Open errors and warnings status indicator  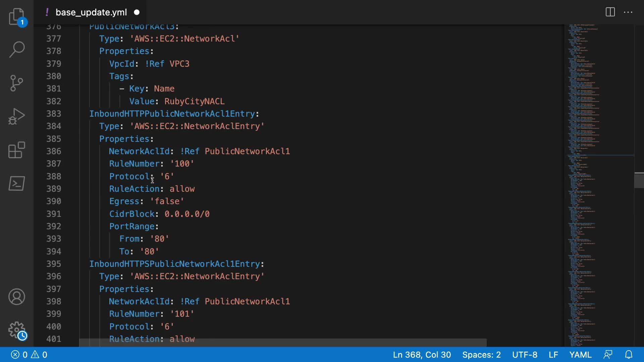pos(29,355)
